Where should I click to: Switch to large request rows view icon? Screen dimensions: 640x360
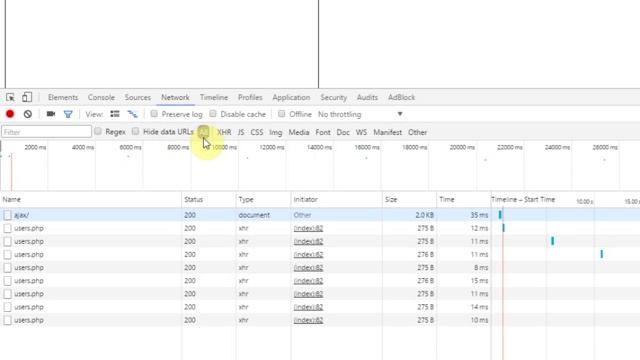click(x=115, y=114)
